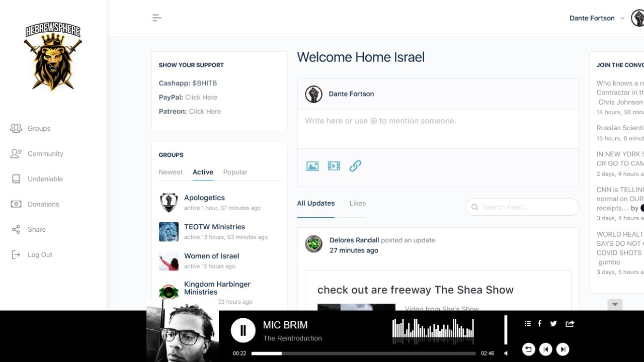Attach a video with the film icon

(x=334, y=166)
